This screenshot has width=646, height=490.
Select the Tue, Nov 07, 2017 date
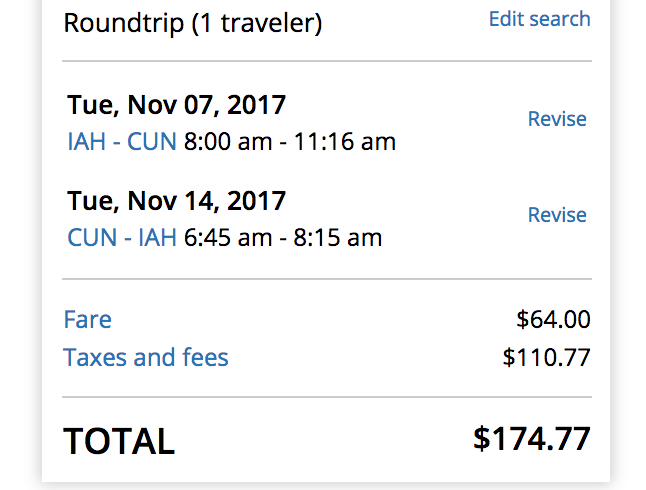(176, 105)
